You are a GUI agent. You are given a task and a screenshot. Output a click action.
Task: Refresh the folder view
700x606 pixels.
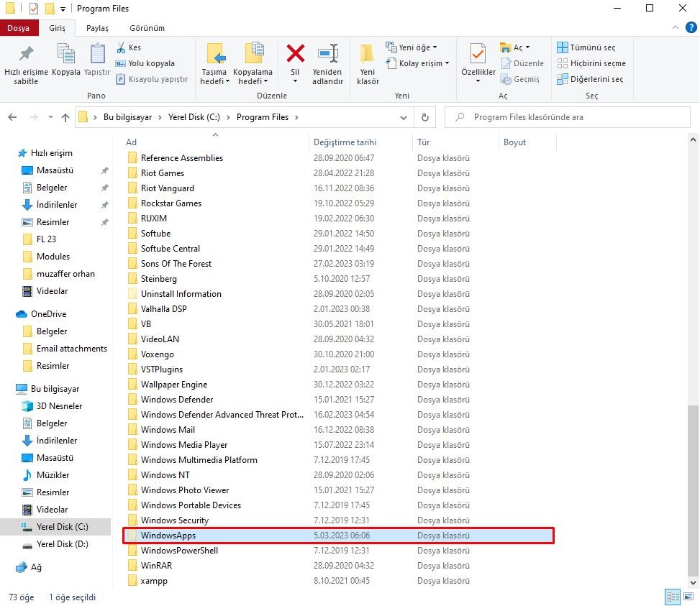click(425, 117)
